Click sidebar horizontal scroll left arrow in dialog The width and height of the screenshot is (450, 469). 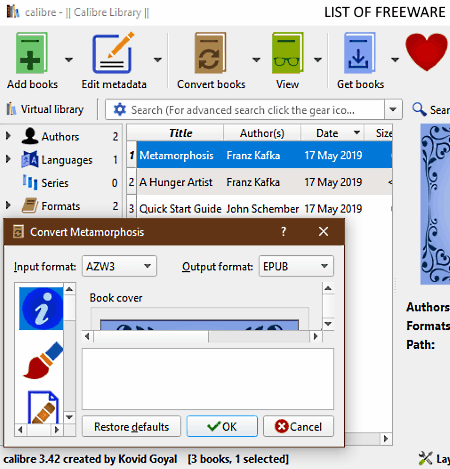pyautogui.click(x=21, y=430)
